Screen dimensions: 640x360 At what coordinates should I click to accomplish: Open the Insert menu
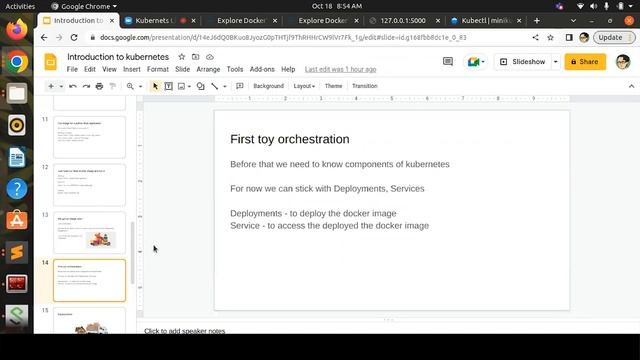(132, 69)
